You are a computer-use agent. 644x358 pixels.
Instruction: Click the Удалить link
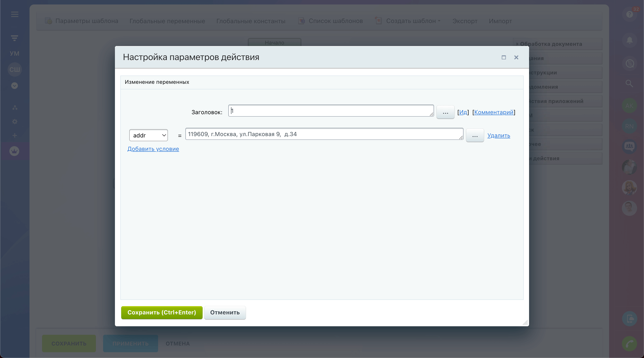point(498,135)
